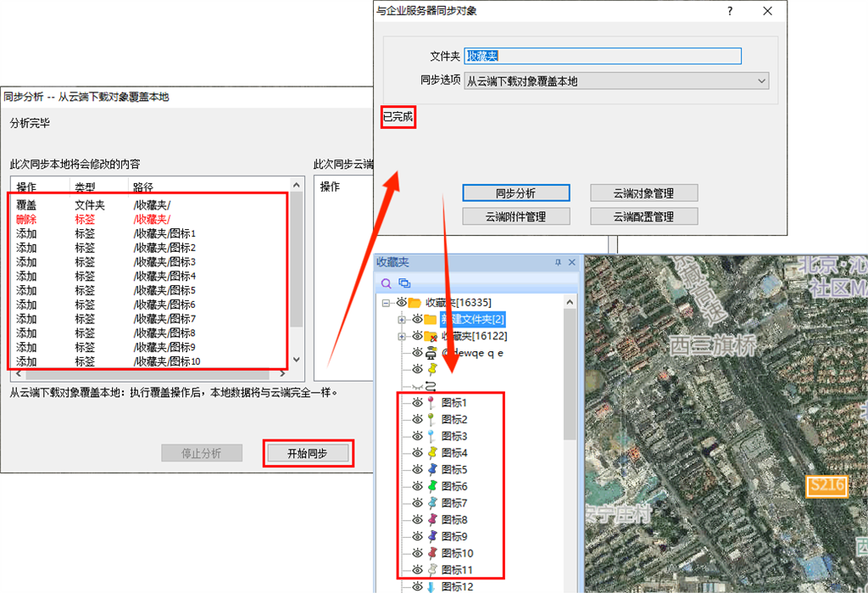Select the pin icon of 图标1
Image resolution: width=868 pixels, height=593 pixels.
tap(431, 403)
